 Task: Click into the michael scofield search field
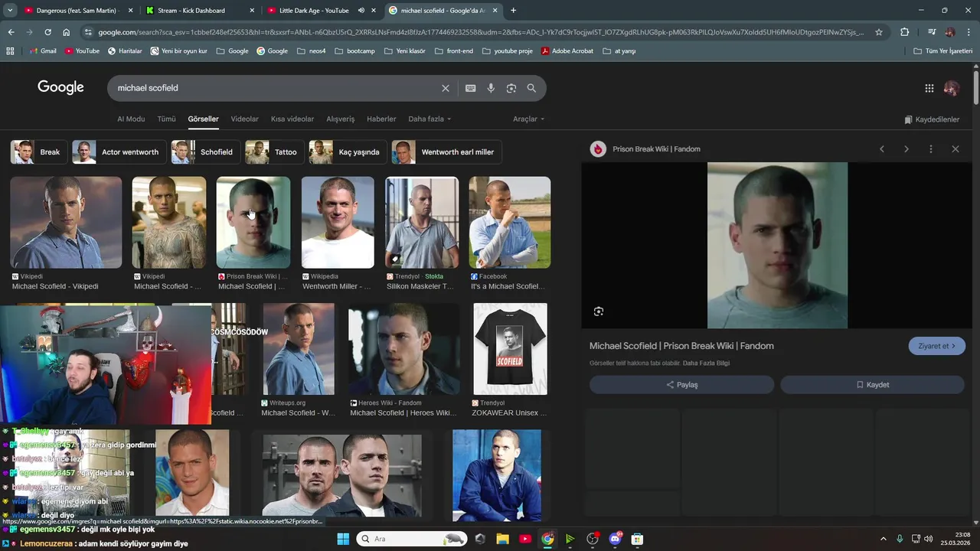pyautogui.click(x=276, y=88)
